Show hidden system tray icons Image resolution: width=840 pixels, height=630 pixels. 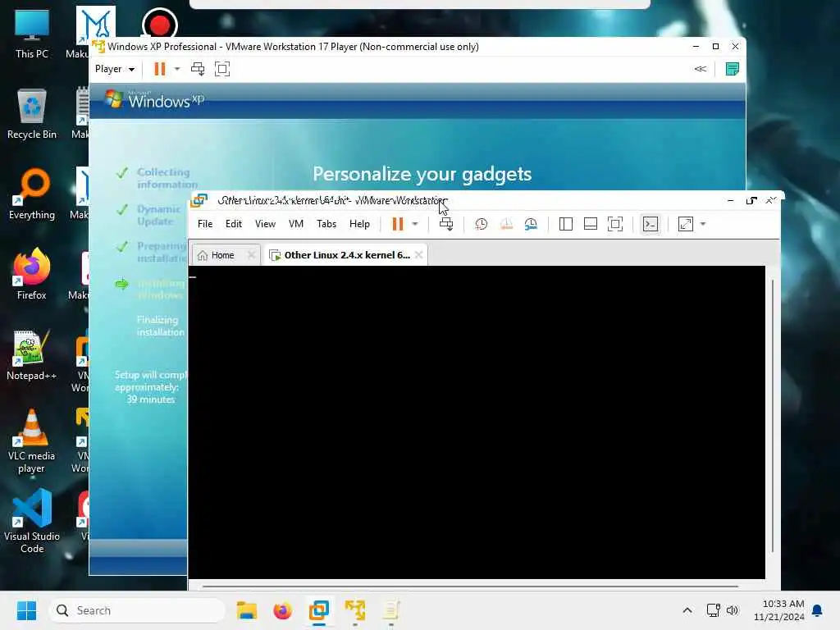[687, 610]
